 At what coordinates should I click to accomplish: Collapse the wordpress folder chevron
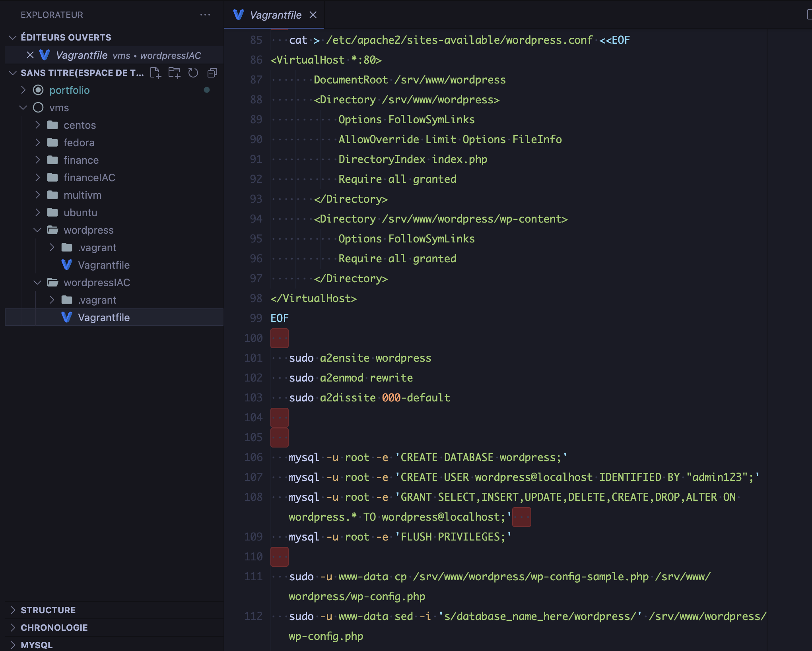point(37,230)
